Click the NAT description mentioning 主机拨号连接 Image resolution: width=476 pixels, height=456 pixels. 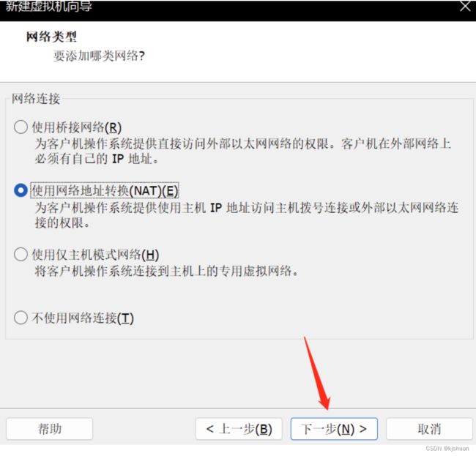point(247,215)
